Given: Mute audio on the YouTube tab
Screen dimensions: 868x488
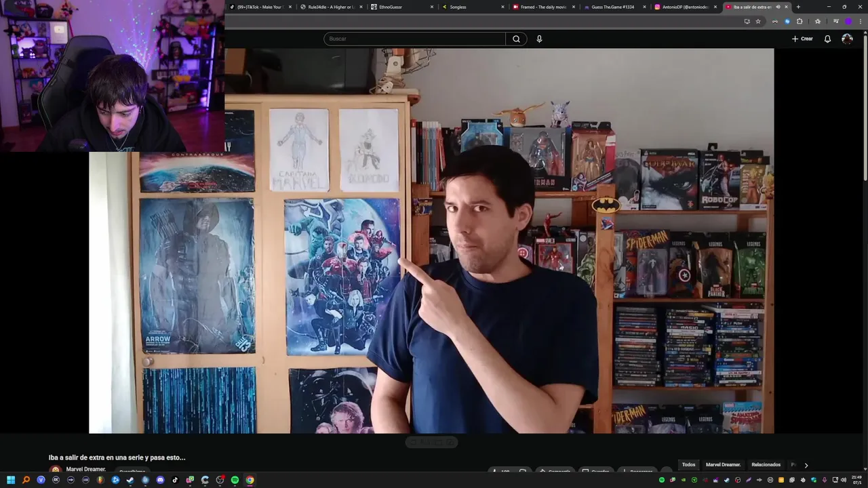Looking at the screenshot, I should pos(778,7).
